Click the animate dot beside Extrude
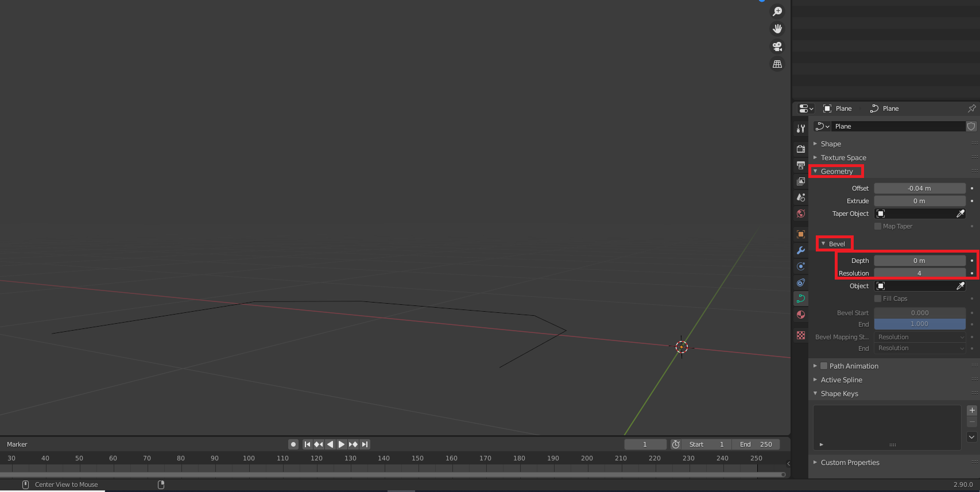The image size is (980, 492). coord(971,201)
